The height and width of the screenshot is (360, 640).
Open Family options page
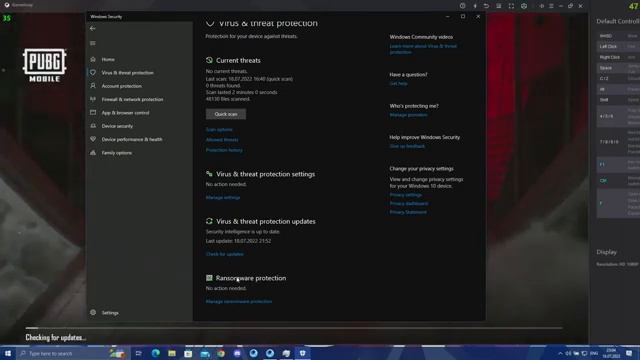pyautogui.click(x=117, y=153)
